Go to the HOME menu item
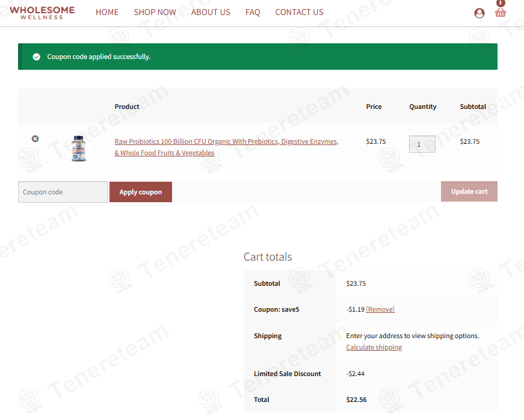524x420 pixels. 107,12
